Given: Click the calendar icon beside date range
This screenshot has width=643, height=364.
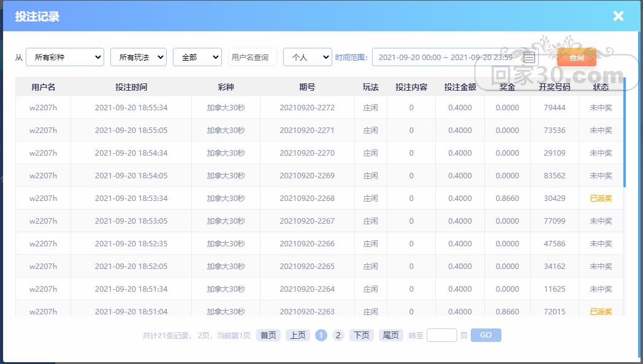Looking at the screenshot, I should point(530,58).
